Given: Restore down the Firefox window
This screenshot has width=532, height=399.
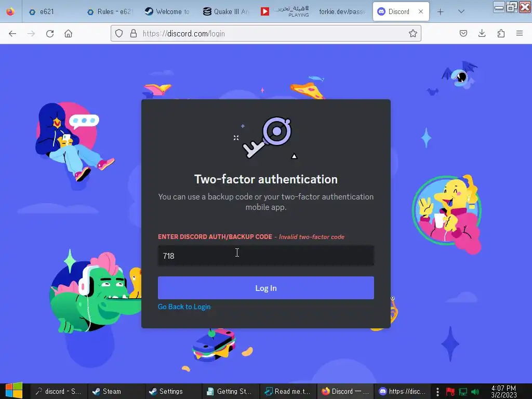Looking at the screenshot, I should 511,7.
